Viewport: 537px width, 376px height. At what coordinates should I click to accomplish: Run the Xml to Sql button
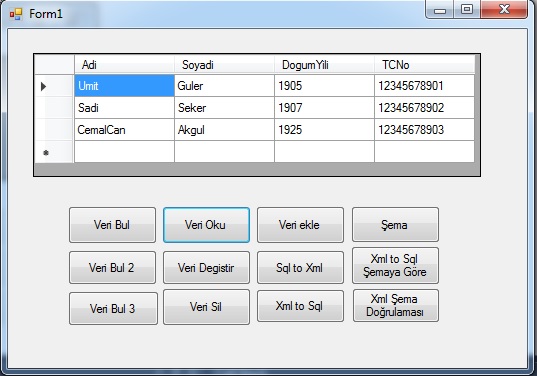300,306
